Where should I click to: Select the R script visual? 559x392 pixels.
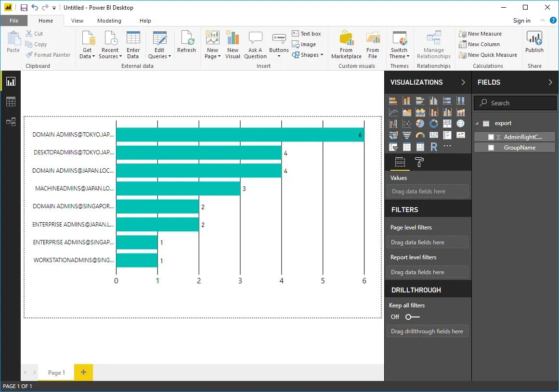tap(433, 147)
